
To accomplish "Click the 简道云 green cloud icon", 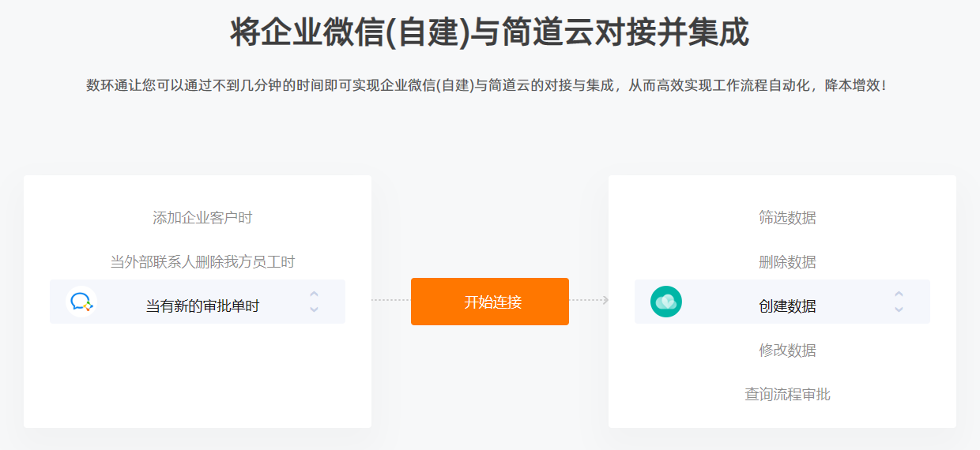I will 666,302.
